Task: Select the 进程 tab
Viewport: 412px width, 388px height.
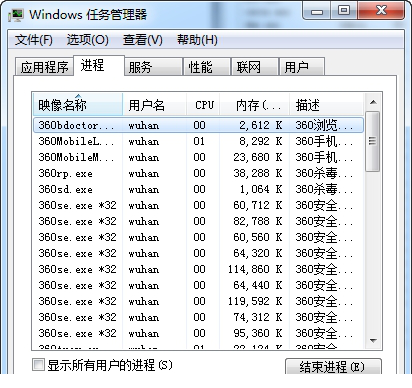Action: 99,65
